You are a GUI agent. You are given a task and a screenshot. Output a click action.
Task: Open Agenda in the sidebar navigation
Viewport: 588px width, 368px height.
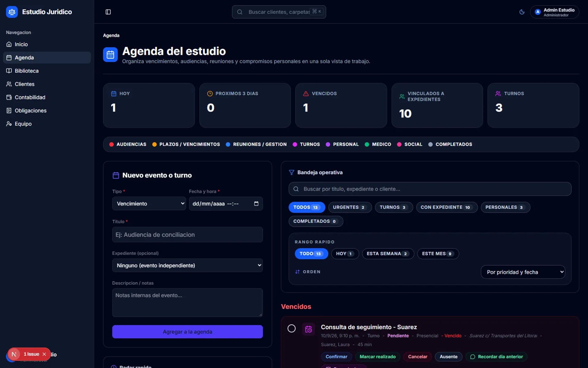pyautogui.click(x=47, y=58)
